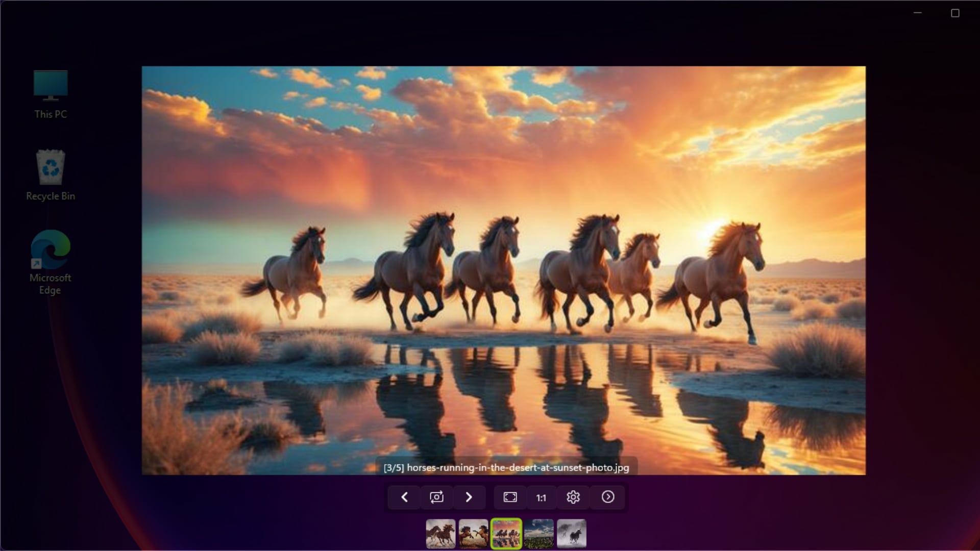This screenshot has width=980, height=551.
Task: Click the horses-running-in-the-desert filename text
Action: (x=518, y=467)
